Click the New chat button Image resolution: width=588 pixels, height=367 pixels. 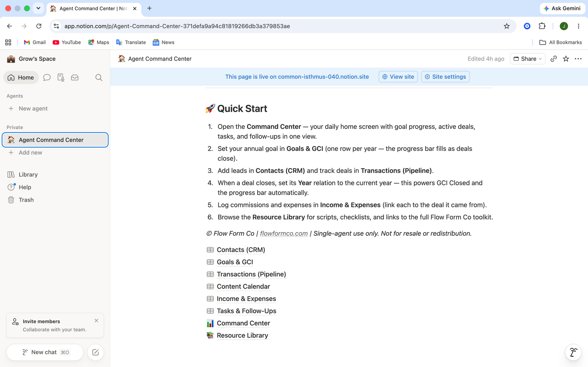(45, 352)
